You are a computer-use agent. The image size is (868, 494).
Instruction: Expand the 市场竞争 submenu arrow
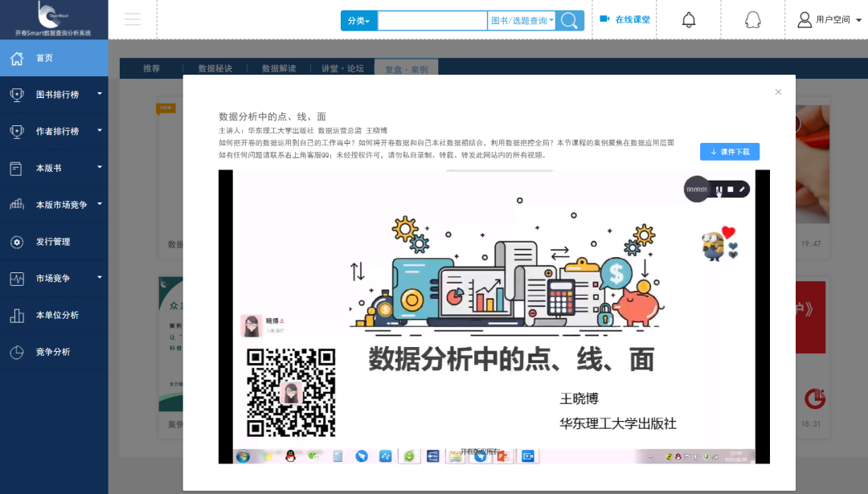100,278
